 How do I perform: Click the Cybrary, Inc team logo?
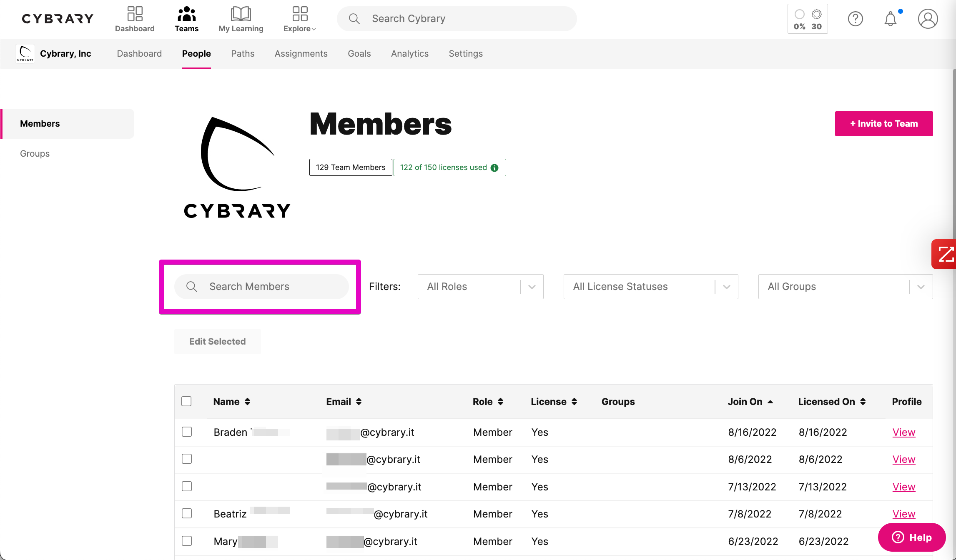(x=25, y=53)
